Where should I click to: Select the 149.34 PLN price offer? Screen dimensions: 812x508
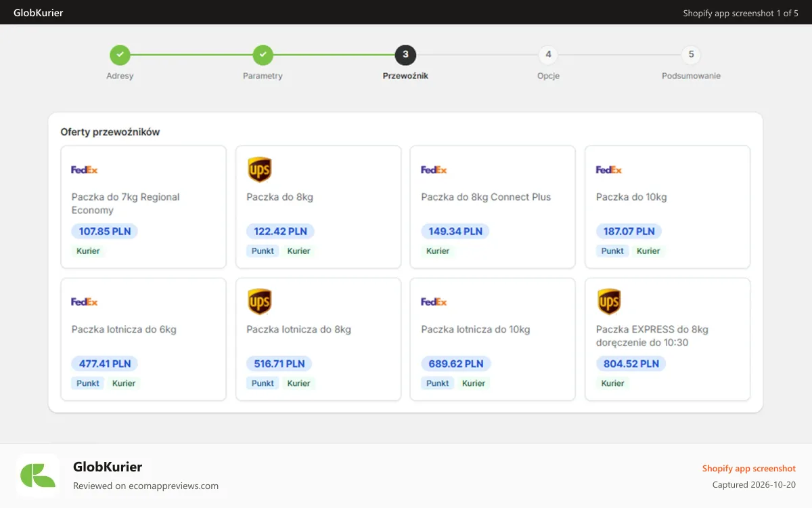point(455,231)
